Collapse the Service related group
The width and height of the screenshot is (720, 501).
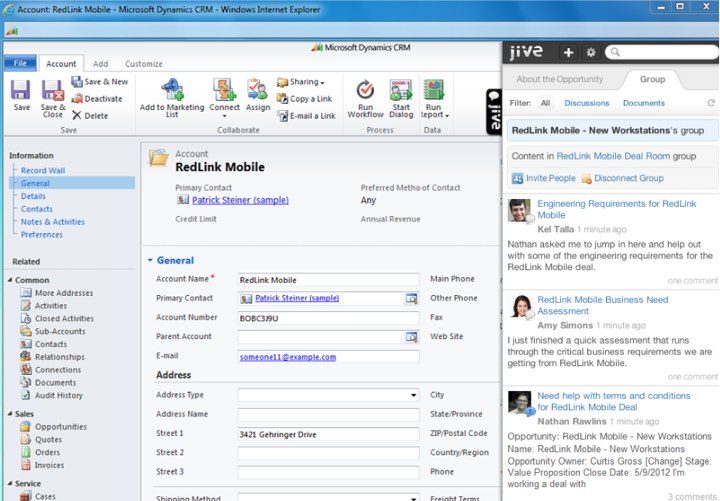(x=10, y=484)
